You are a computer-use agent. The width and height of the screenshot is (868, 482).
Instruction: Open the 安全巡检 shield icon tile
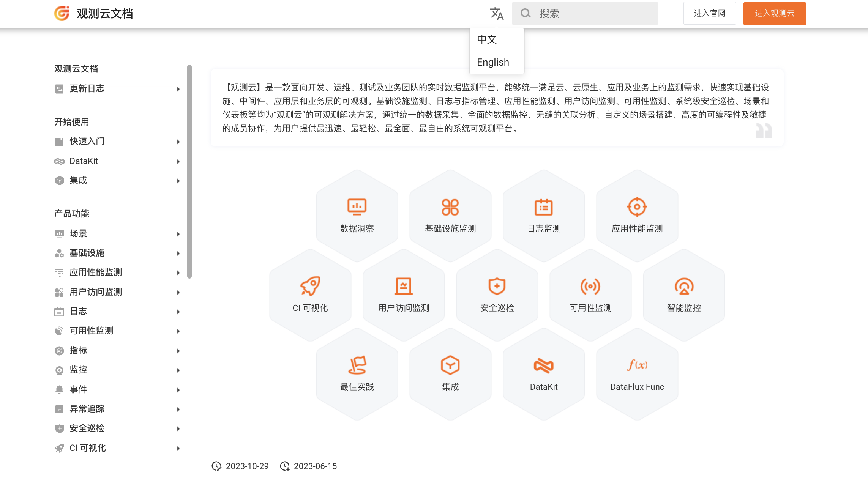[x=497, y=286]
